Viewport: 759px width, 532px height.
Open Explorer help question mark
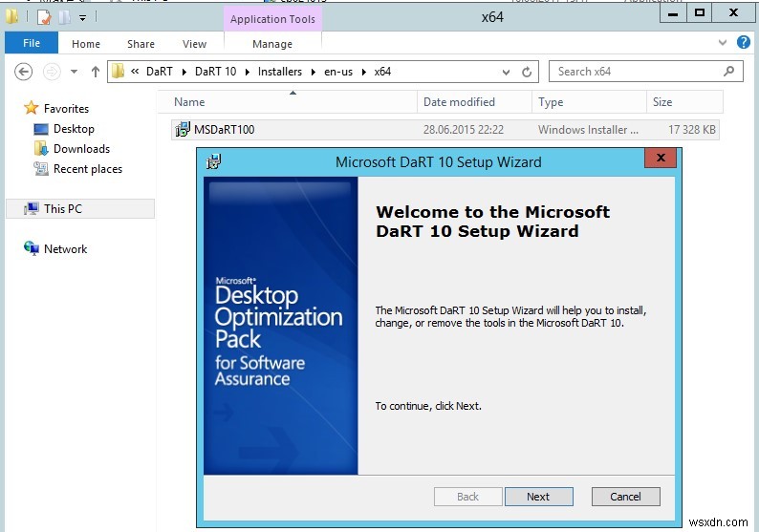click(x=743, y=43)
